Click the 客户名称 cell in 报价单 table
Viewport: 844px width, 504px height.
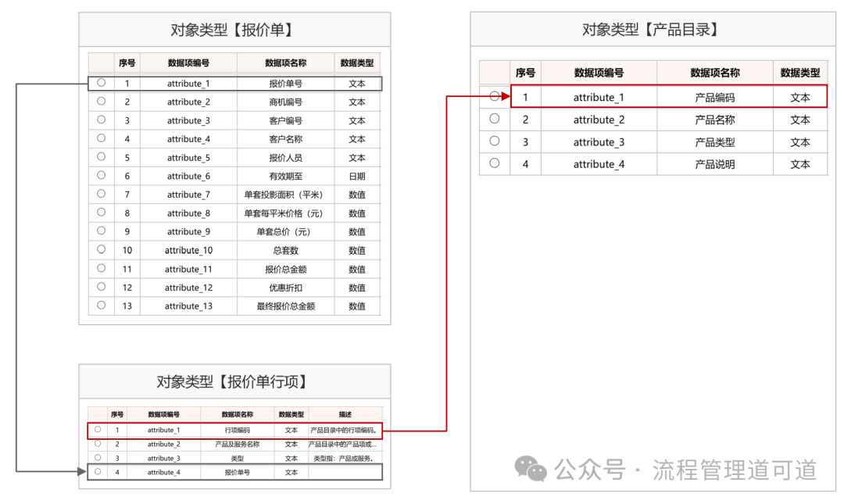(x=285, y=139)
